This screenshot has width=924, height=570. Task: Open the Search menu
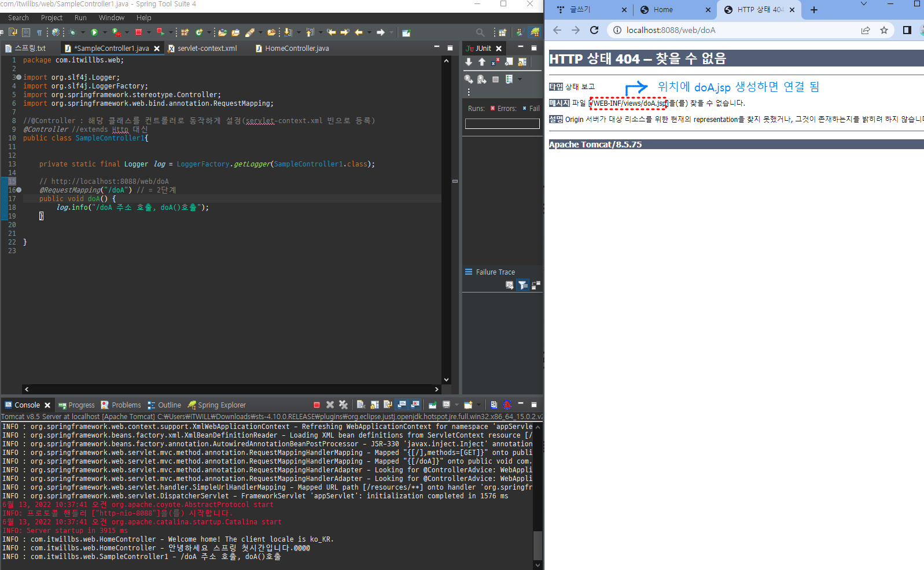pos(18,18)
